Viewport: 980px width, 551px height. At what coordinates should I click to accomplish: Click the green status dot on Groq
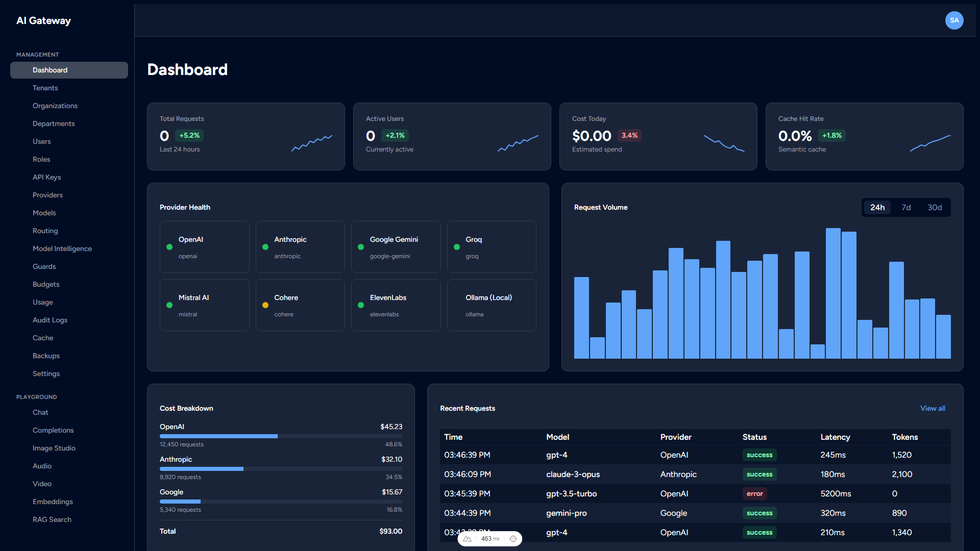coord(457,247)
